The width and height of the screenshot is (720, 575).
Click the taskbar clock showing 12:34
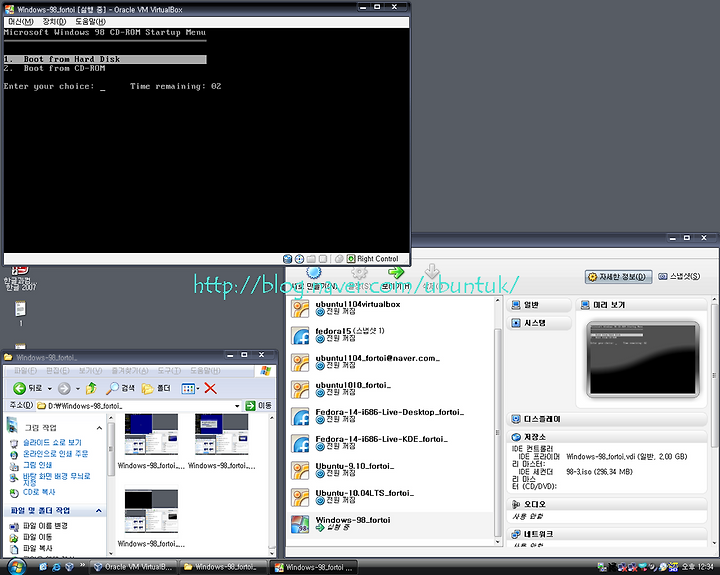(698, 567)
